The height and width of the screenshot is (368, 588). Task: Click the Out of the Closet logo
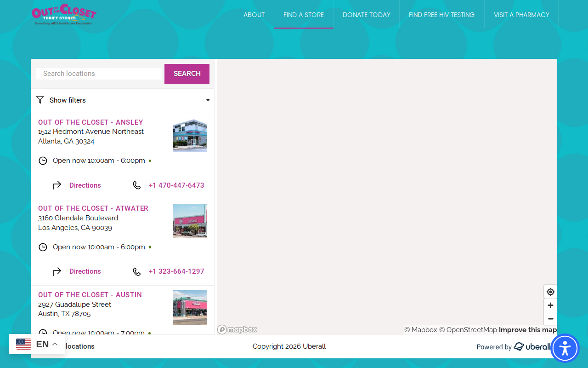point(64,14)
